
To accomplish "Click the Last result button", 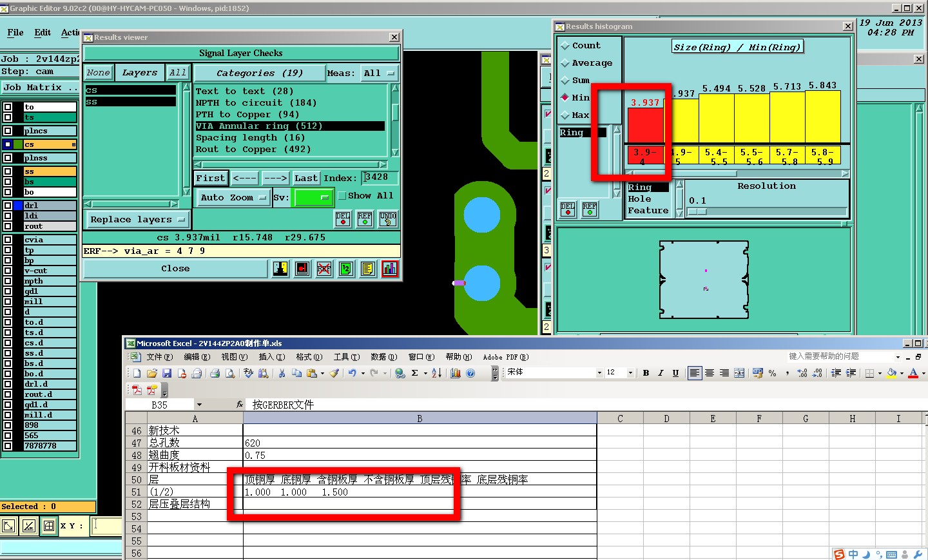I will coord(306,179).
